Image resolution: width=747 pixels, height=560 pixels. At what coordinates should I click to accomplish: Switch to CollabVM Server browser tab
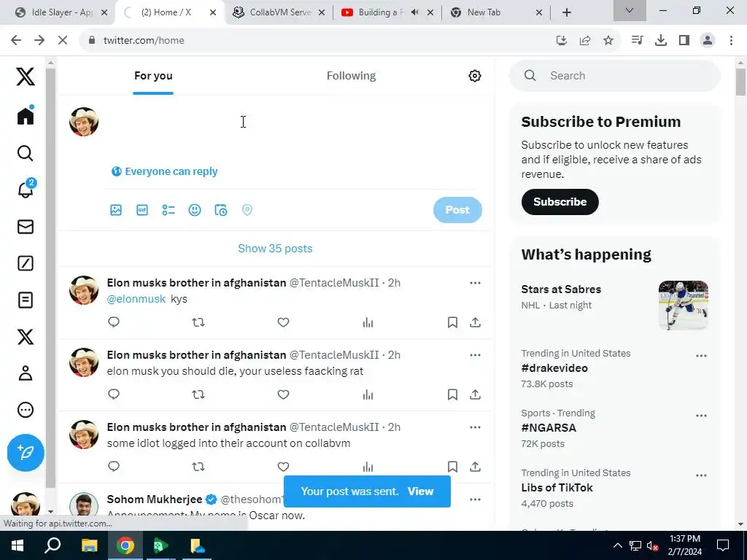coord(279,12)
